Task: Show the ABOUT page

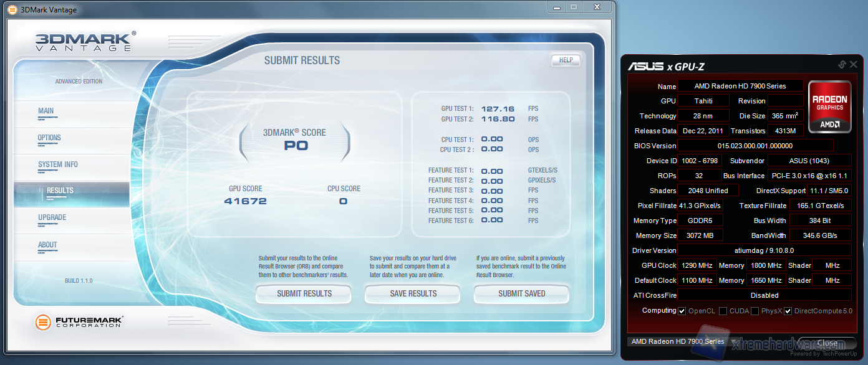Action: (72, 248)
